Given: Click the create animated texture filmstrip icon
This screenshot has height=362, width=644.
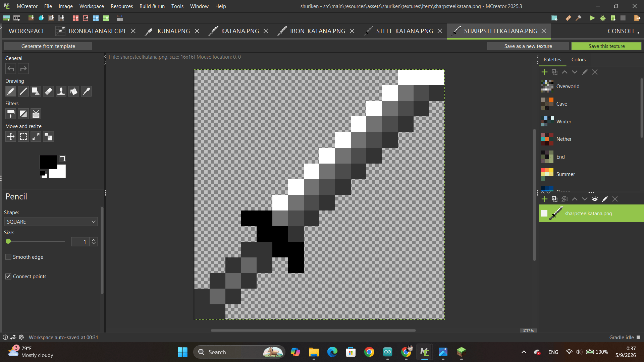Looking at the screenshot, I should click(17, 18).
